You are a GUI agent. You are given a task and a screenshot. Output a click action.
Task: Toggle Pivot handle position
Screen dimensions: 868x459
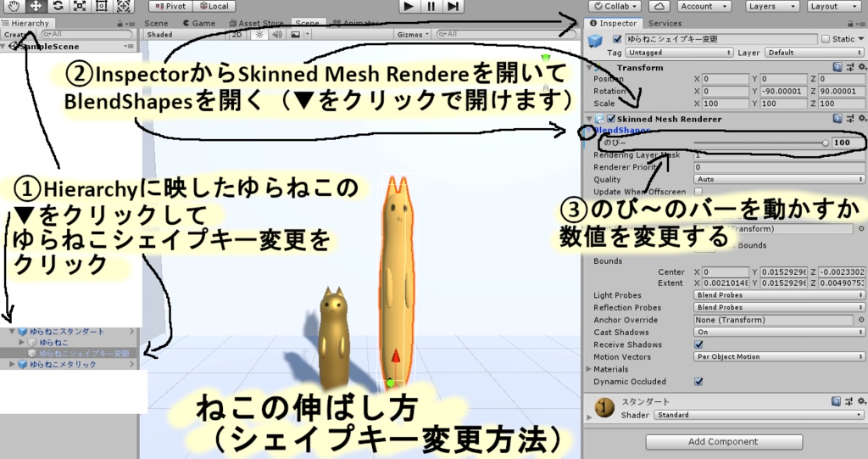click(171, 6)
